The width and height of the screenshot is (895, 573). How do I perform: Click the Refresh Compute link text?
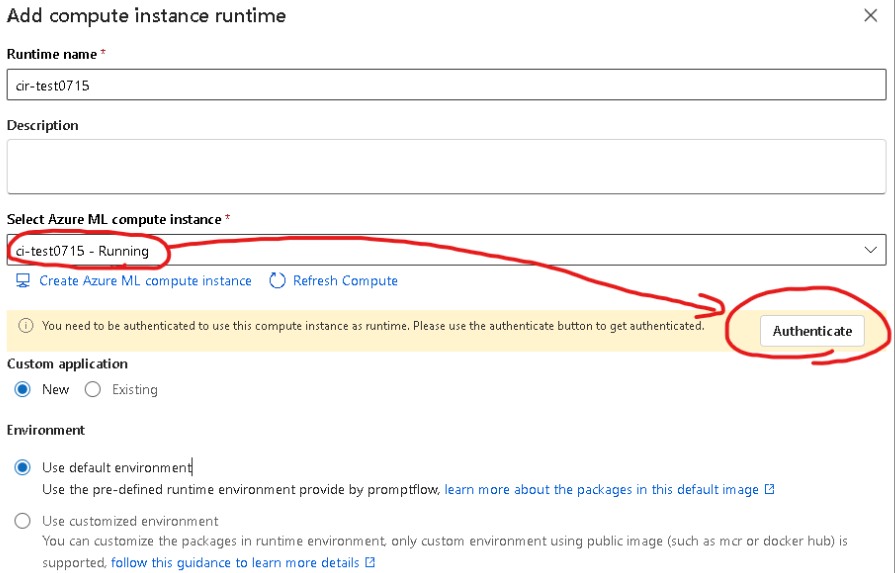[345, 281]
